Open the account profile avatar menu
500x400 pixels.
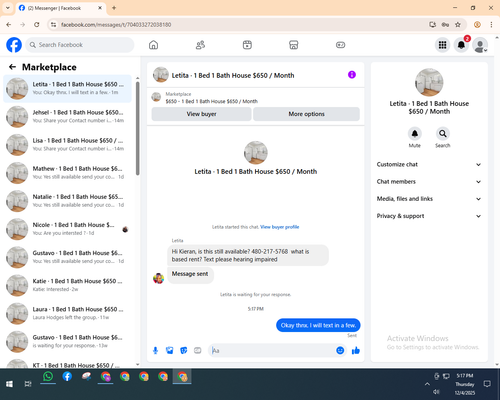[x=480, y=45]
